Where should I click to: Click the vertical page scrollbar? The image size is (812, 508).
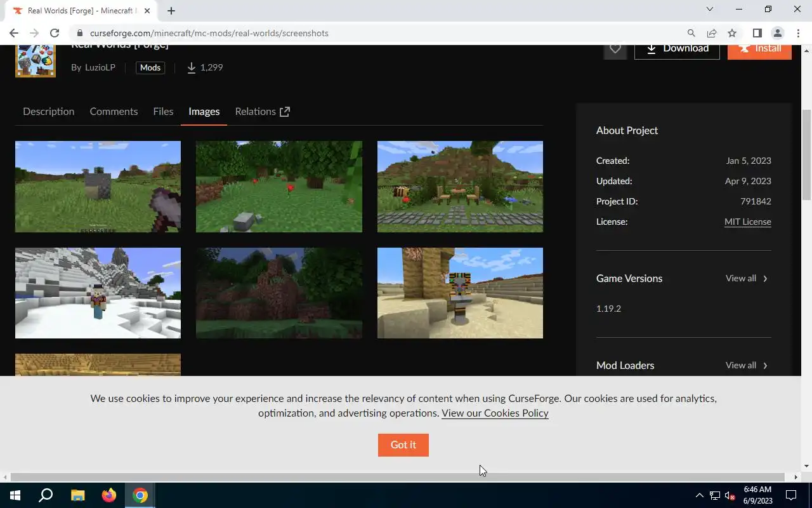click(x=807, y=155)
